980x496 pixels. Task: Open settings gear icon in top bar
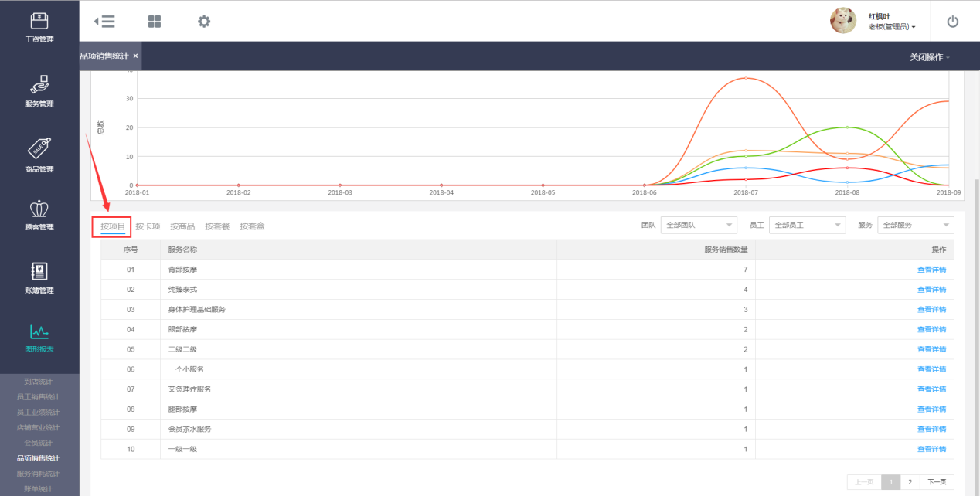204,22
